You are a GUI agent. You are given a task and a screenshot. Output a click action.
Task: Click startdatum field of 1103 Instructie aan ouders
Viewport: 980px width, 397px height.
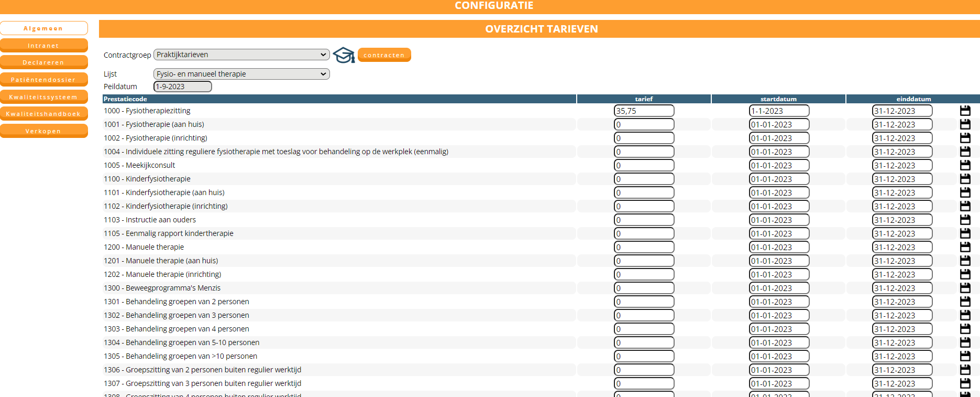pyautogui.click(x=779, y=220)
